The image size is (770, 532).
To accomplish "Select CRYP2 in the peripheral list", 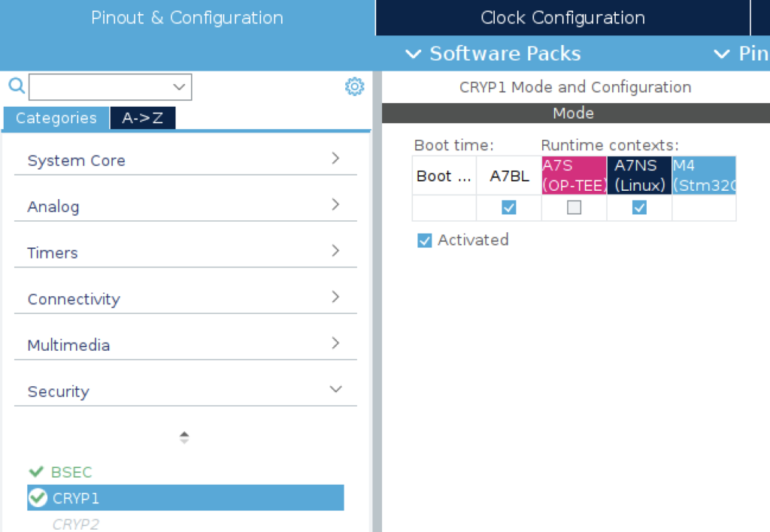I will (76, 524).
